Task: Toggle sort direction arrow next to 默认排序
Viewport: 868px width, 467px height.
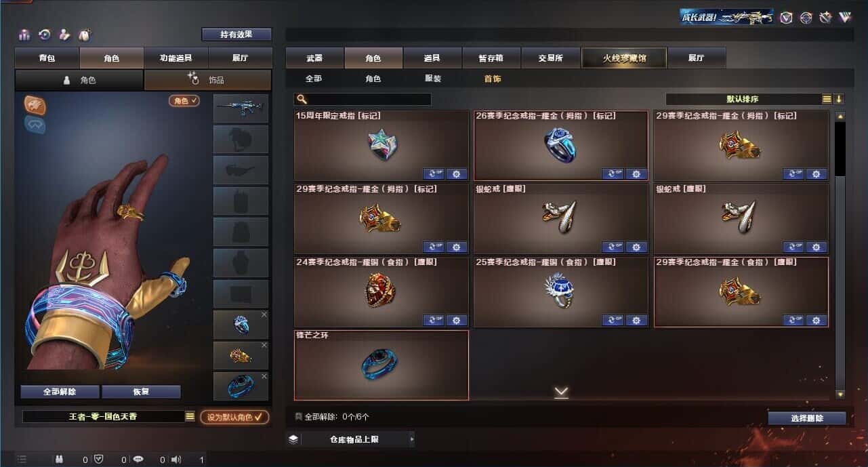Action: coord(839,99)
